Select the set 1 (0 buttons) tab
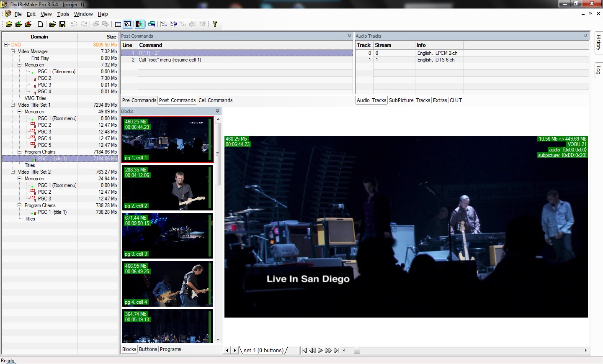 tap(263, 351)
